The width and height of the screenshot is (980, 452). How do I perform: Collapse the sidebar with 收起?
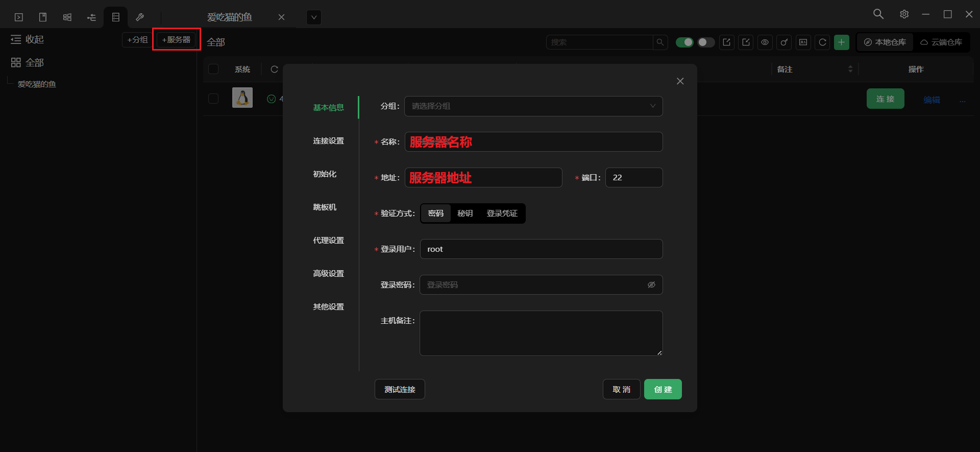28,39
